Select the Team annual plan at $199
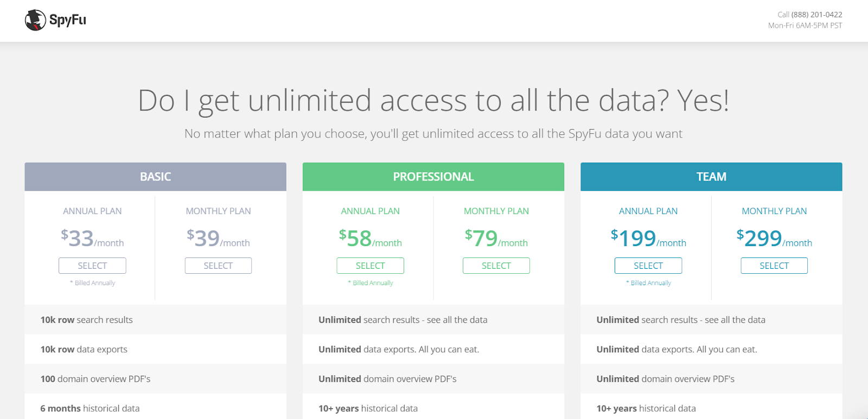Image resolution: width=868 pixels, height=419 pixels. (648, 266)
